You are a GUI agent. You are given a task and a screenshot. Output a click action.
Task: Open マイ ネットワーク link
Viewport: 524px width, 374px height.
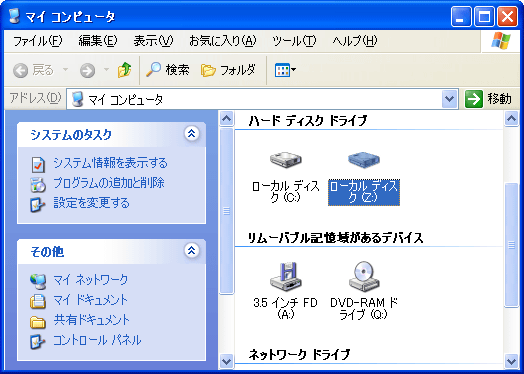click(91, 280)
